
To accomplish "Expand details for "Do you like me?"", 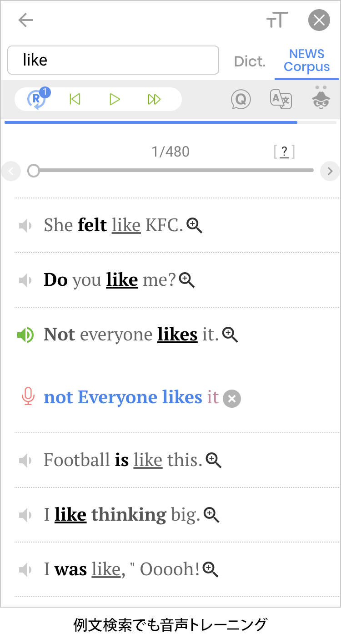I will tap(187, 280).
